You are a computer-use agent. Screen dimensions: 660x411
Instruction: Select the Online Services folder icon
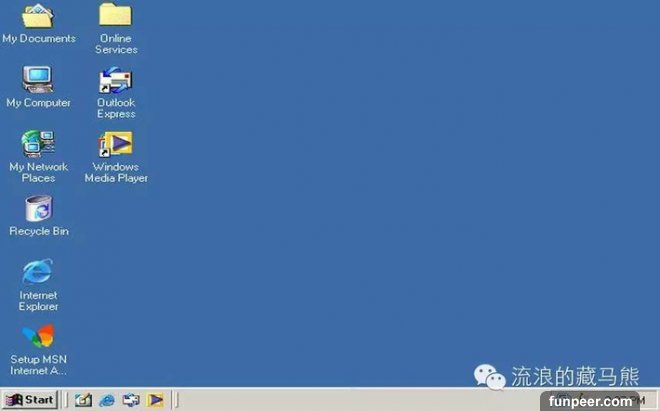pyautogui.click(x=116, y=16)
